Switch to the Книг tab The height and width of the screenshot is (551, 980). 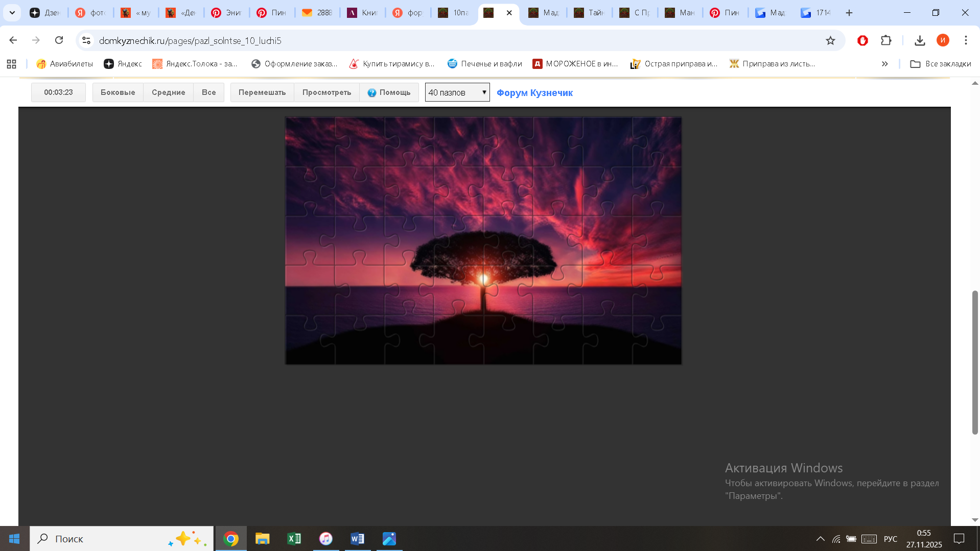click(363, 13)
